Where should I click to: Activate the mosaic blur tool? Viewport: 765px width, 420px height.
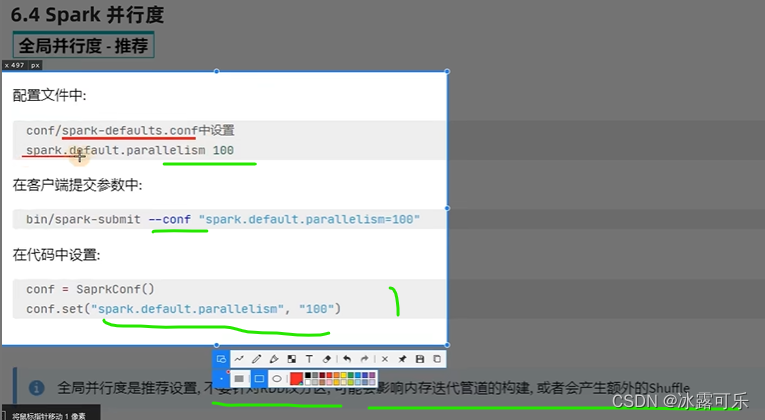point(292,359)
